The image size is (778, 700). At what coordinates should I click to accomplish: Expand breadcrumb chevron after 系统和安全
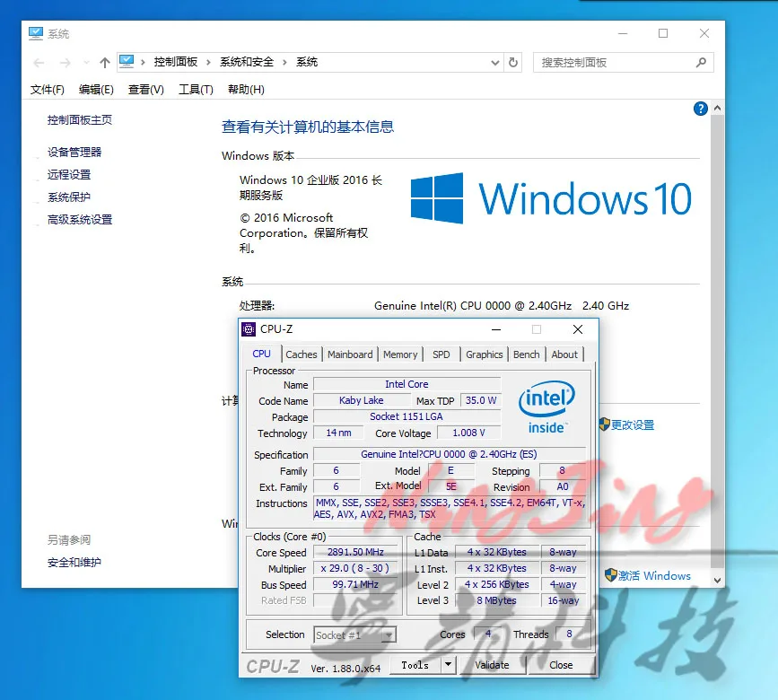[284, 62]
